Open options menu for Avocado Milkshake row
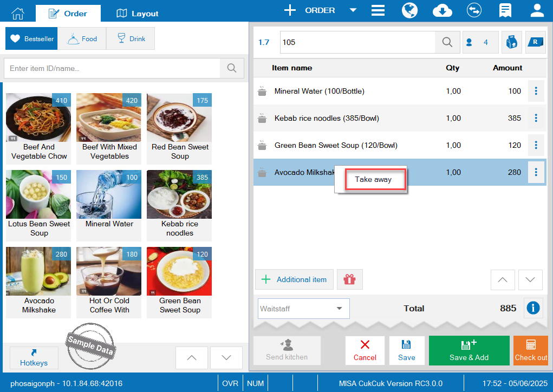 [x=536, y=172]
